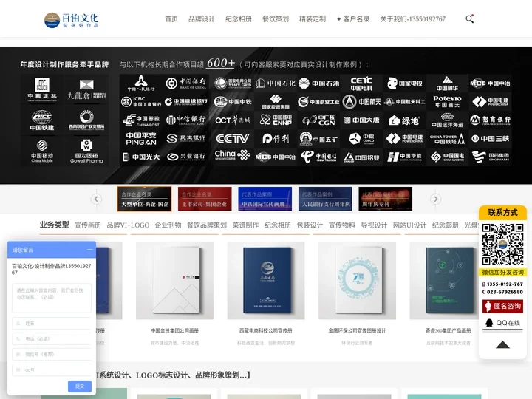This screenshot has width=532, height=399.
Task: Click the 中国银行 brand logo
Action: point(186,83)
